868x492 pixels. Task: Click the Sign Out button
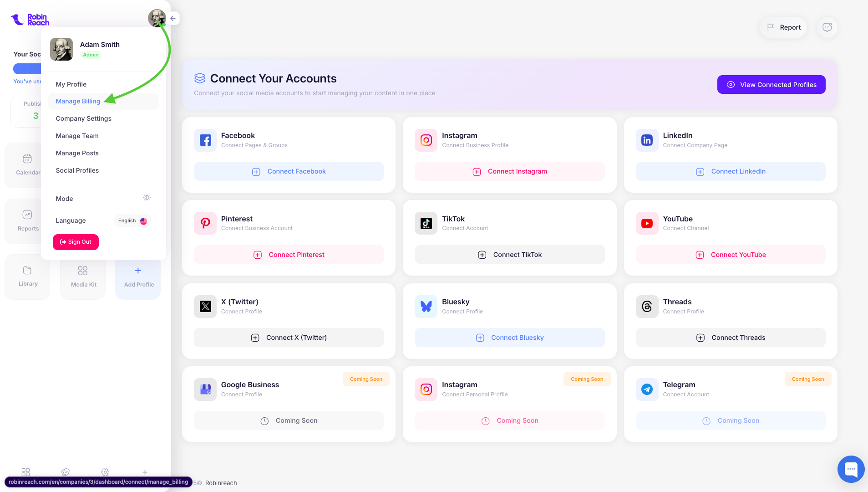click(x=76, y=242)
